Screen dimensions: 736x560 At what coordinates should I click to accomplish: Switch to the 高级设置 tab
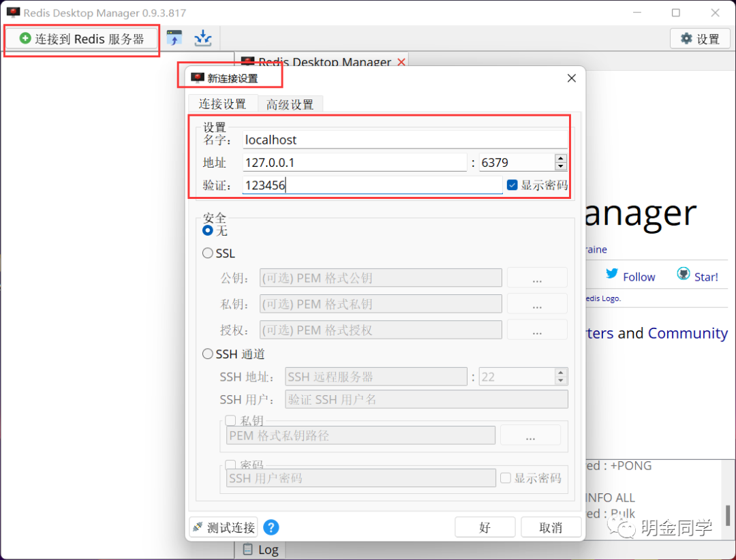[x=290, y=104]
